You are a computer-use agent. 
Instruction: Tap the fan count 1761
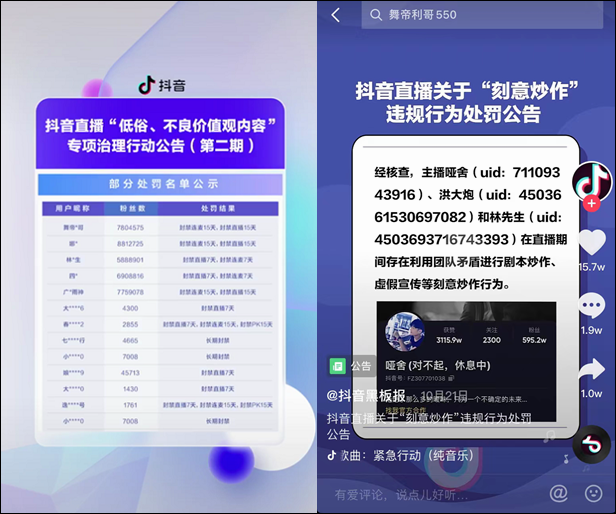pos(130,405)
